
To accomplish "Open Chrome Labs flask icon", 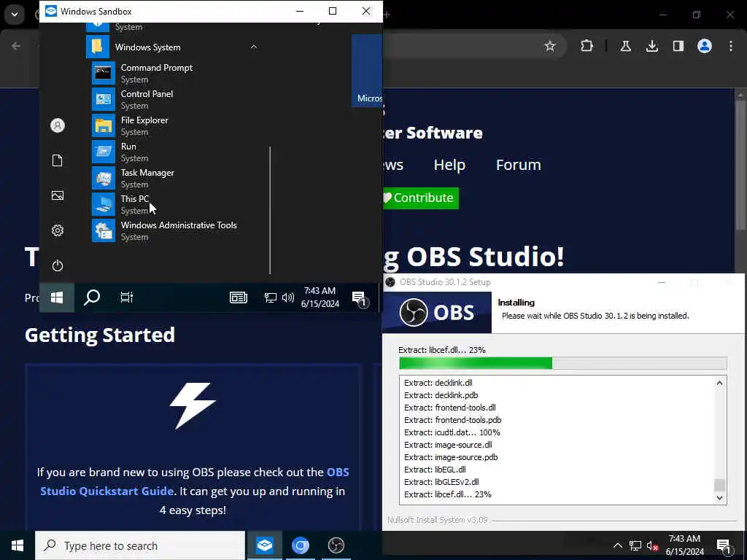I will [625, 46].
